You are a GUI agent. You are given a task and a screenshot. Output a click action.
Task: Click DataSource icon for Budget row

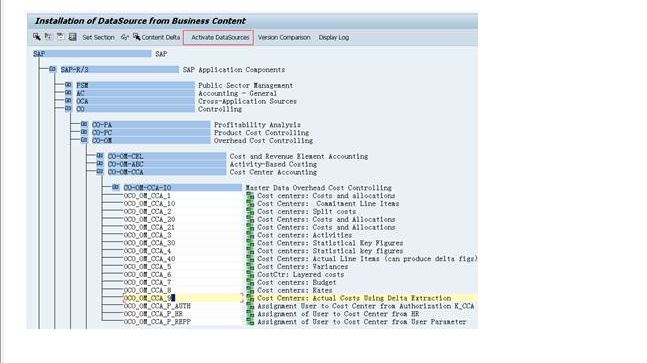pos(250,282)
